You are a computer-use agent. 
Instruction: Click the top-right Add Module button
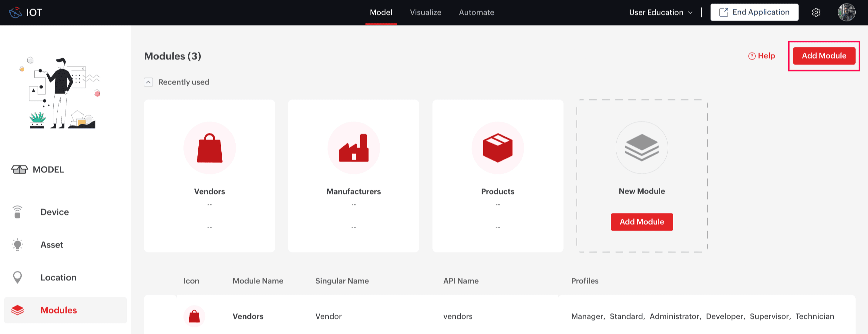[823, 56]
